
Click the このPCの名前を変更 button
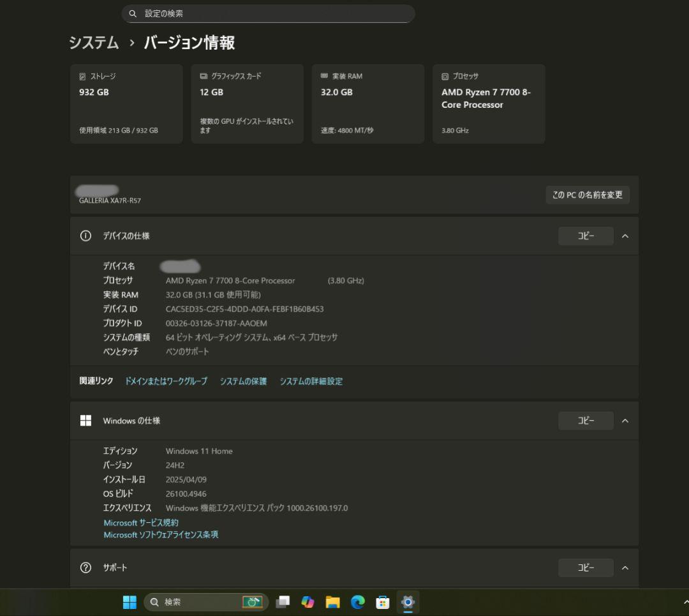[586, 195]
